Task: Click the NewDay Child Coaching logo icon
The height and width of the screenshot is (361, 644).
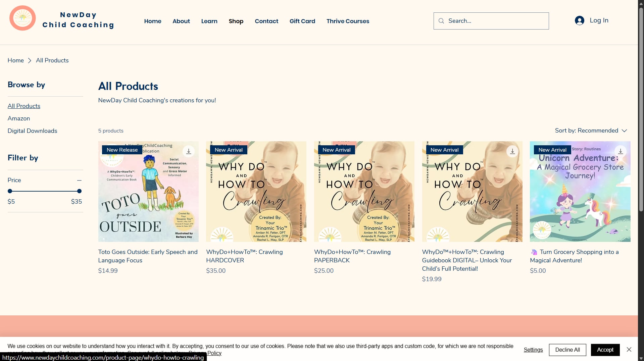Action: (x=22, y=18)
